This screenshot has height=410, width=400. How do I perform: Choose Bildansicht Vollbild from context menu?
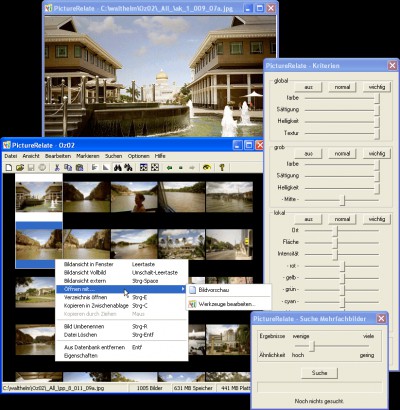pyautogui.click(x=122, y=273)
